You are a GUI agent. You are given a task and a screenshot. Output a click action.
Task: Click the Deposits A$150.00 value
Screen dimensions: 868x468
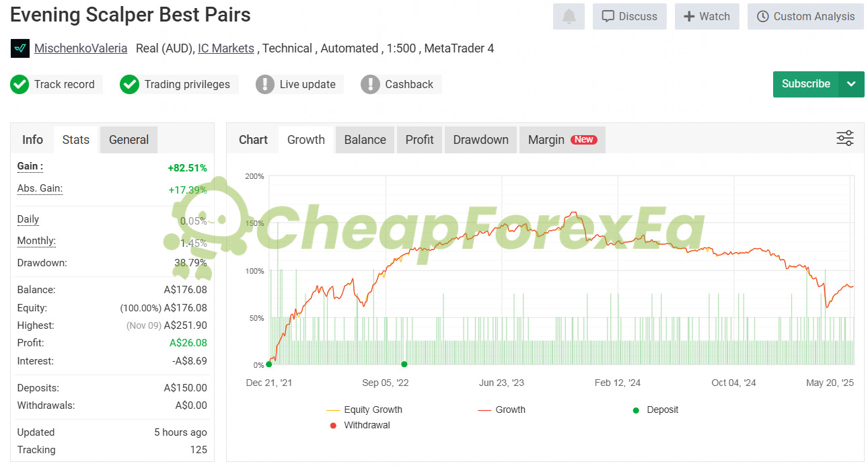tap(186, 388)
